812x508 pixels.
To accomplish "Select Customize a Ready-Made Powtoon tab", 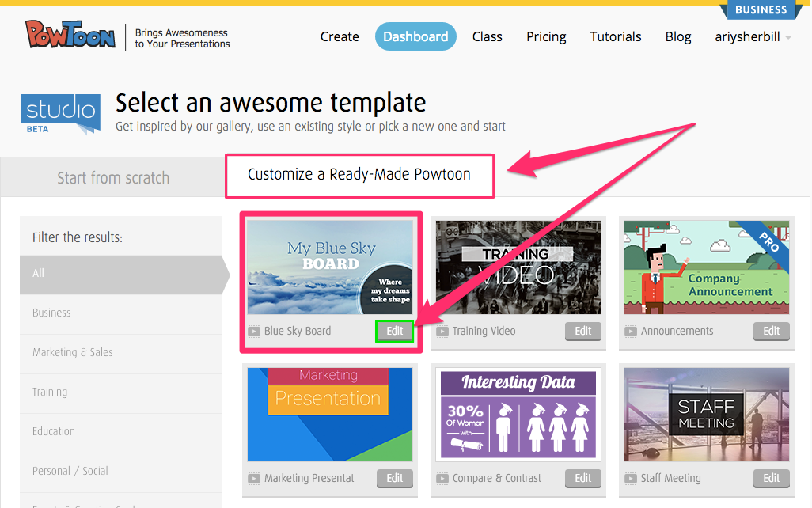I will 359,175.
